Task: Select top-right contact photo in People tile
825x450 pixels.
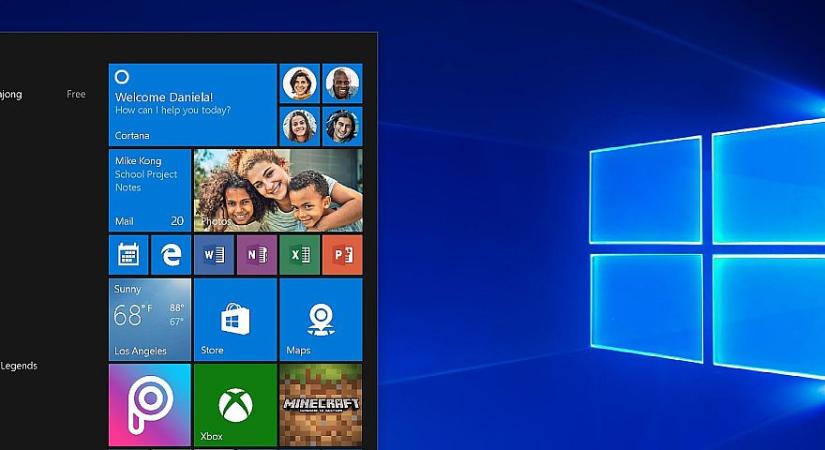Action: coord(343,83)
